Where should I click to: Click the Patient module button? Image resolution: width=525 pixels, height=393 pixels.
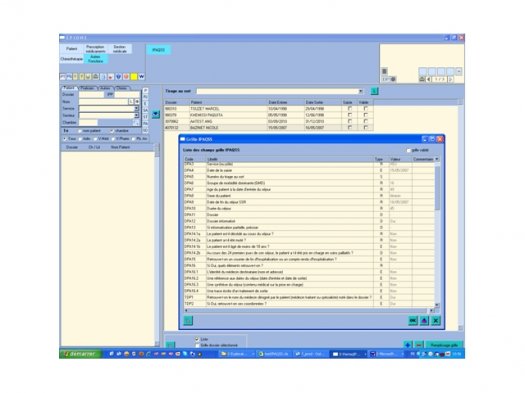click(x=72, y=49)
